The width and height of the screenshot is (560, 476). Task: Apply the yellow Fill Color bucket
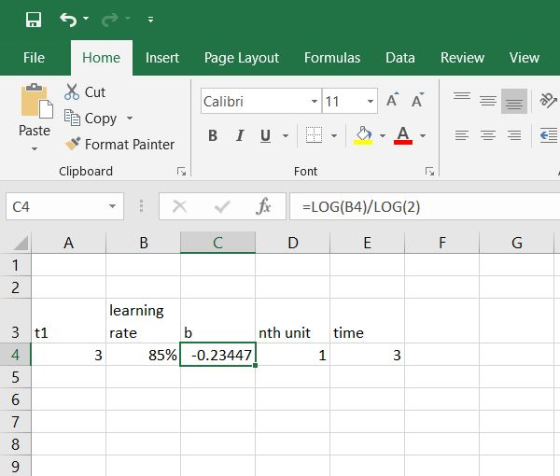(363, 136)
